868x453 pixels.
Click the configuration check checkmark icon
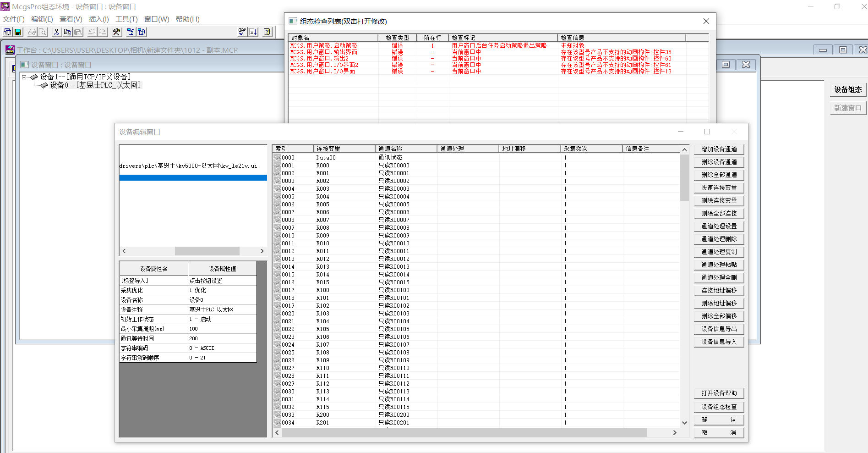pos(242,32)
